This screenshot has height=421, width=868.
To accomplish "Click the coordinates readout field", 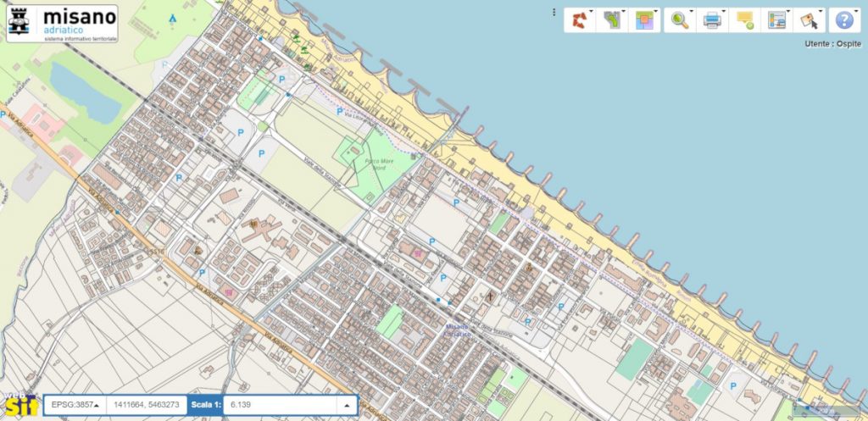I will click(145, 406).
